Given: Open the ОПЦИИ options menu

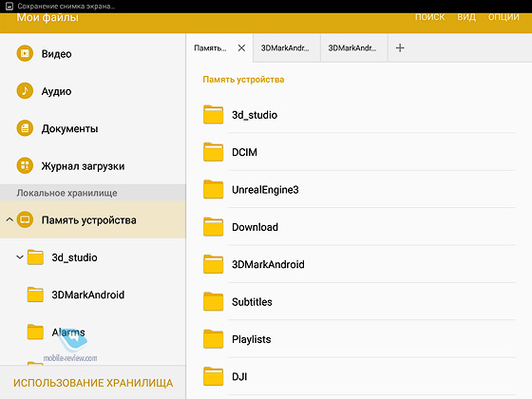Looking at the screenshot, I should (x=503, y=17).
